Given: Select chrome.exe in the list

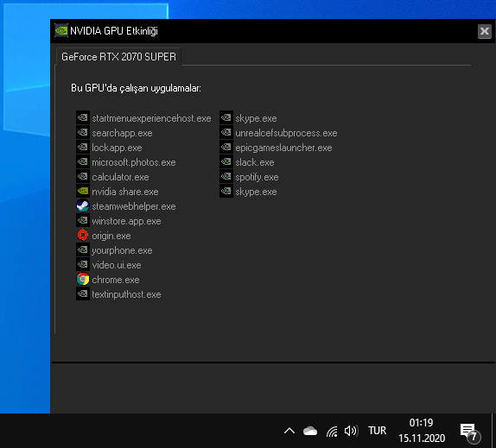Looking at the screenshot, I should 116,281.
